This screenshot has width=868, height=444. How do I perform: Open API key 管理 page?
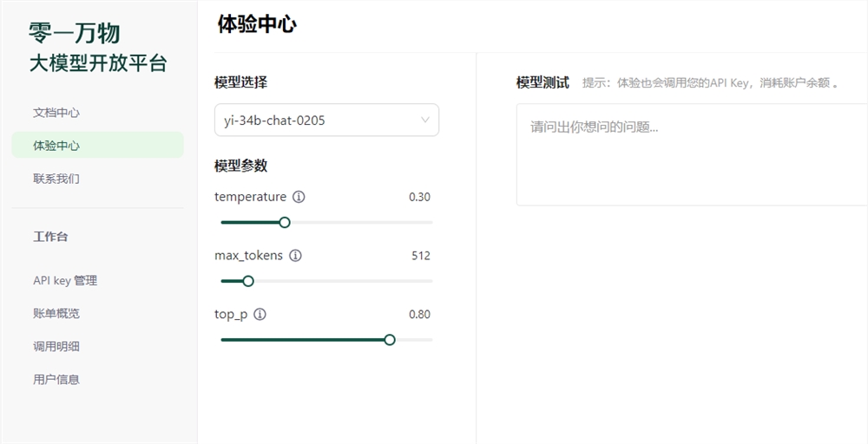click(x=65, y=281)
